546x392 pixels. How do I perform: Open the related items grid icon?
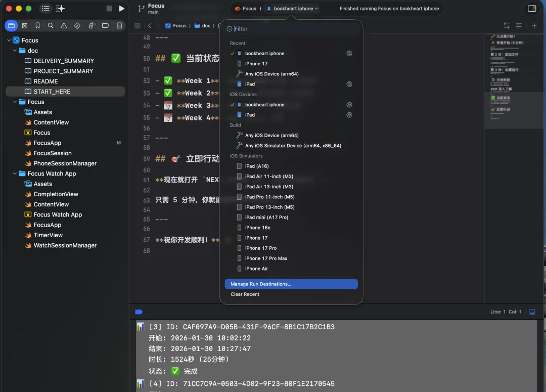point(137,25)
